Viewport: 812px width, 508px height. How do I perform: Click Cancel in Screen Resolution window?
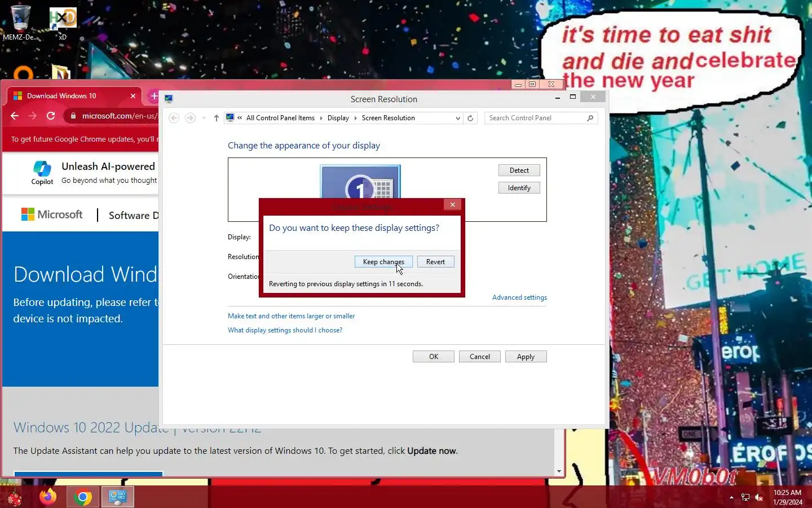tap(480, 357)
